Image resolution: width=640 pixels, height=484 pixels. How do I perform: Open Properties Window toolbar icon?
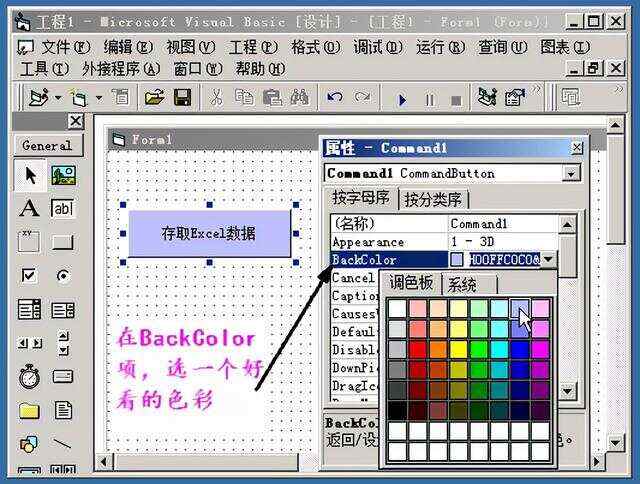click(516, 97)
